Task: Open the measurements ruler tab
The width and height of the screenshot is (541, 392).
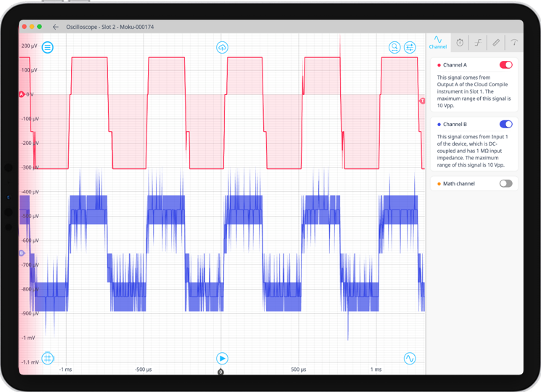Action: click(x=496, y=43)
